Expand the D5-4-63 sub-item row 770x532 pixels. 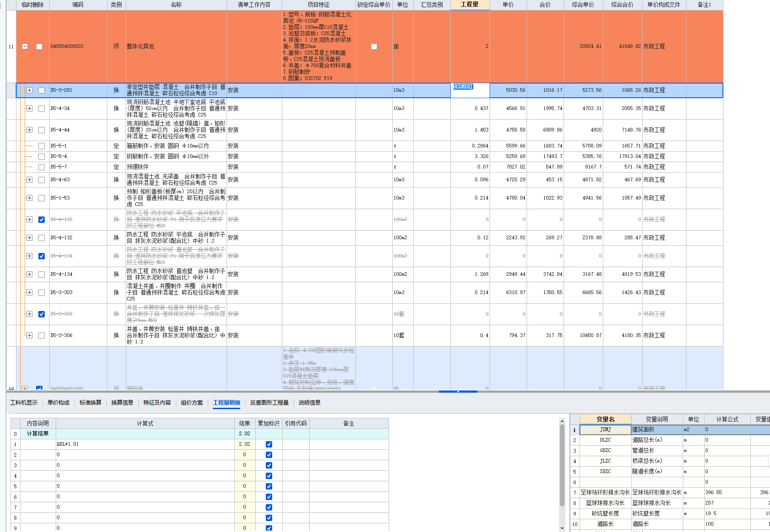click(30, 180)
